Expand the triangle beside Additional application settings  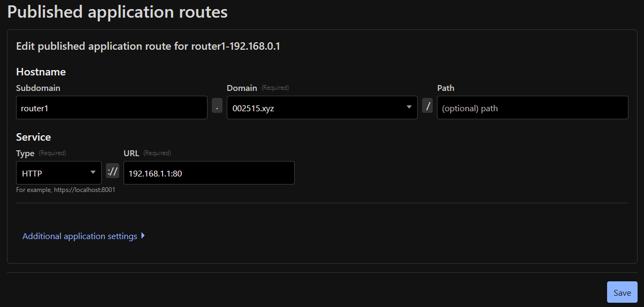143,235
